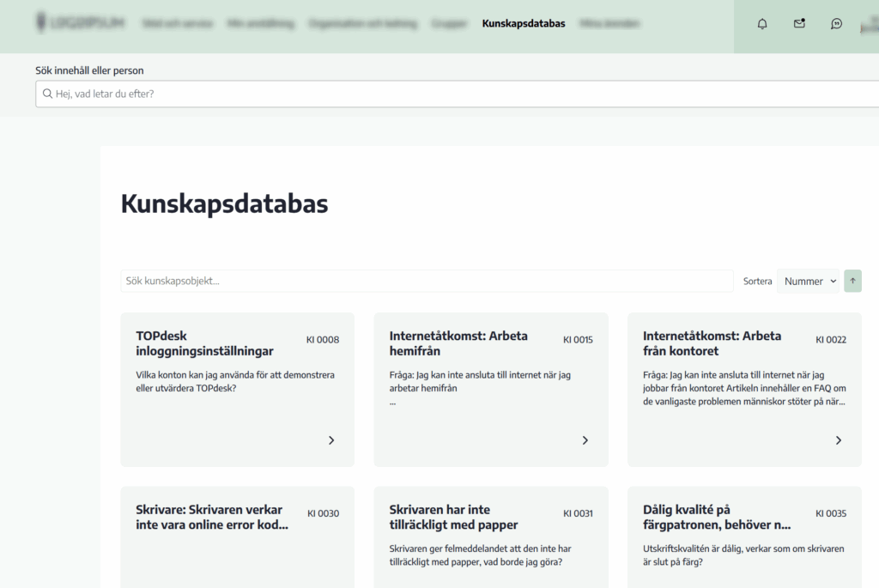Click the Sök kunskapsobjekt search field
This screenshot has width=879, height=588.
(x=427, y=281)
